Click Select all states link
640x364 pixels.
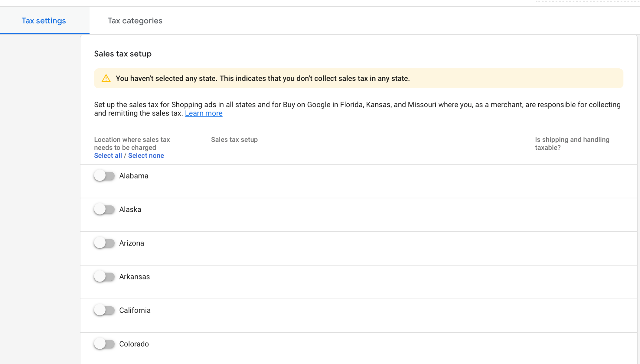[108, 155]
